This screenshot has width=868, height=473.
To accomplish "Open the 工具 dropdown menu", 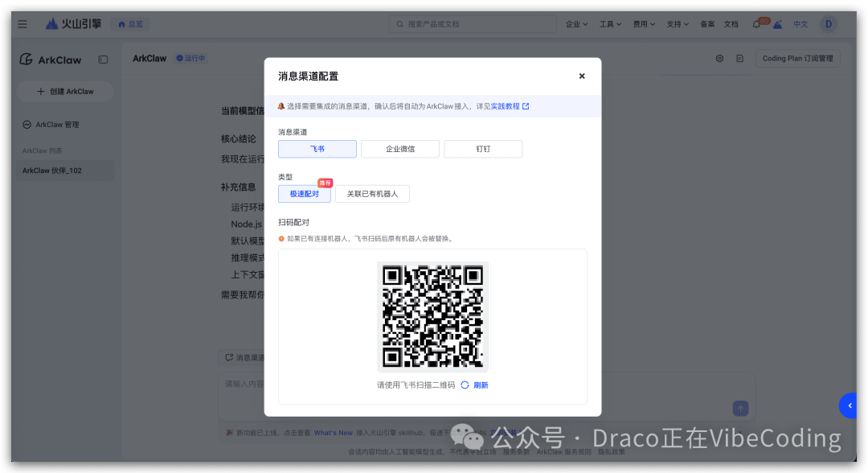I will (609, 23).
